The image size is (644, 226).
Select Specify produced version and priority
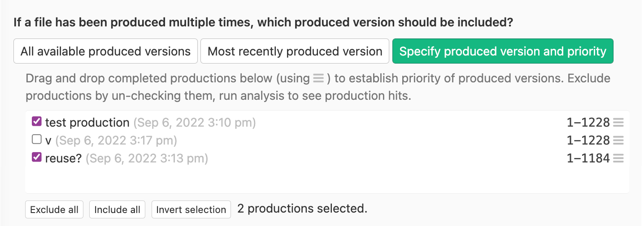[503, 51]
